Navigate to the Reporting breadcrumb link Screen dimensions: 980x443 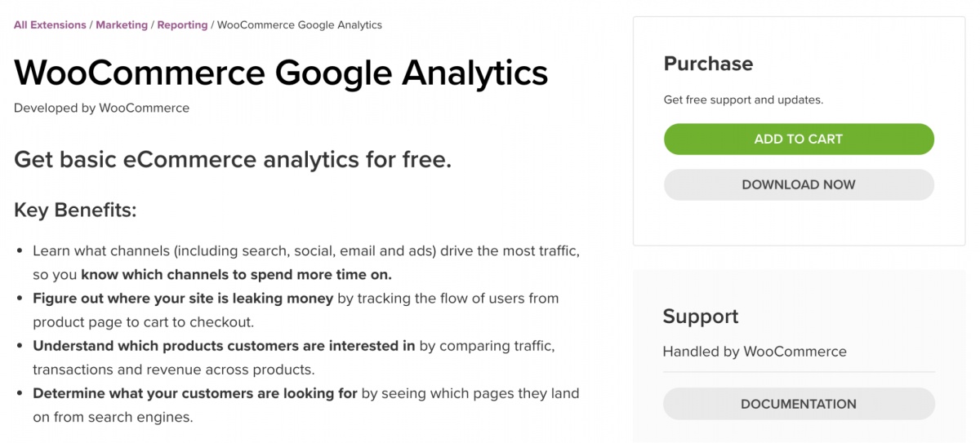click(x=182, y=25)
